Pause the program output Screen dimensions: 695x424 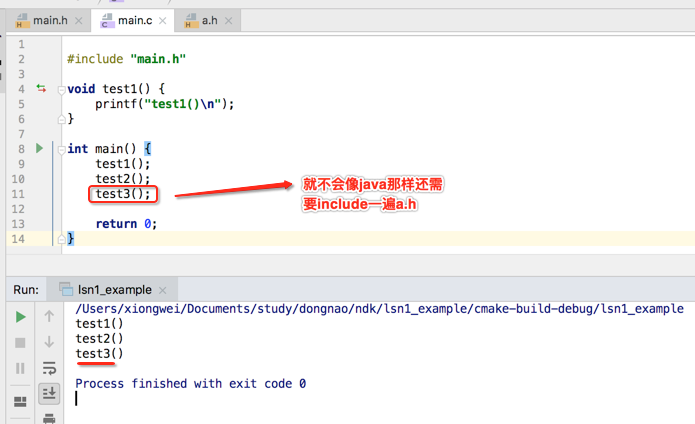[20, 368]
